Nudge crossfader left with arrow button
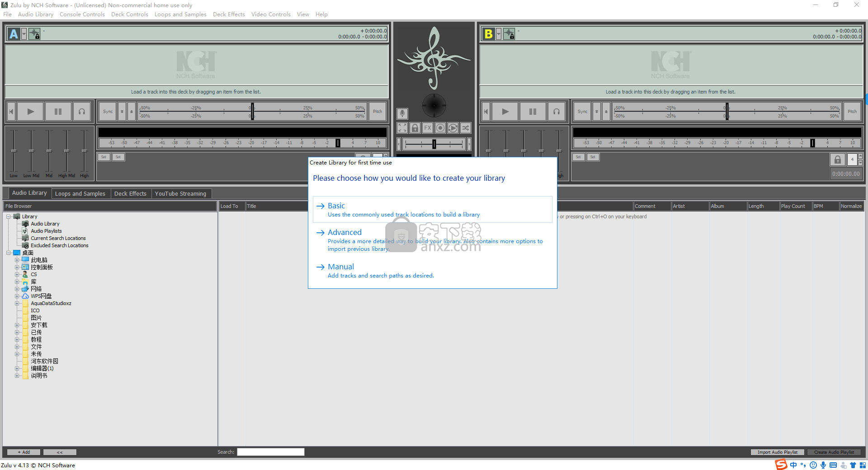The image size is (868, 470). pyautogui.click(x=399, y=144)
